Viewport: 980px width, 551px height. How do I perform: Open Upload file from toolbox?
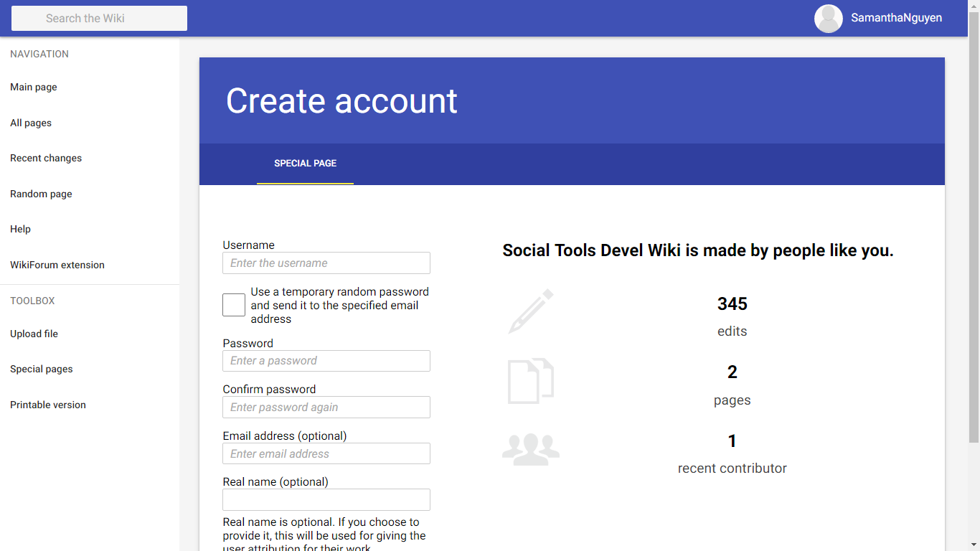(x=34, y=334)
